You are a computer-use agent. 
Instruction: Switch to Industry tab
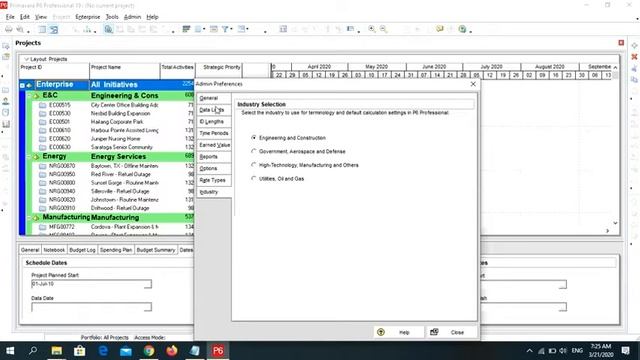tap(214, 192)
